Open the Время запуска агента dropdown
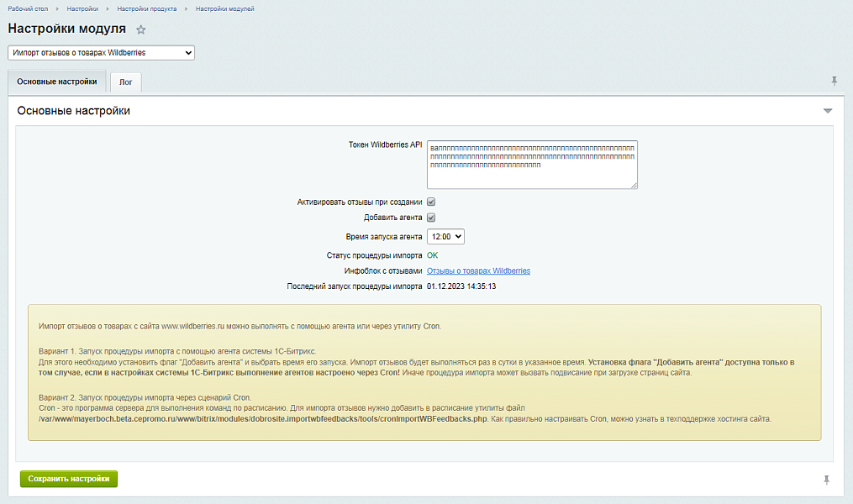Screen dimensions: 853x504 (445, 237)
